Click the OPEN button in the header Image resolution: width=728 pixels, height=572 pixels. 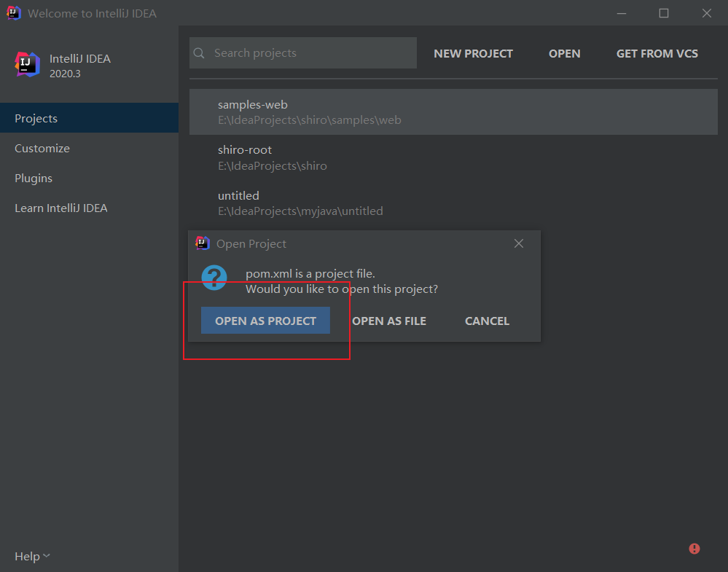pyautogui.click(x=565, y=53)
